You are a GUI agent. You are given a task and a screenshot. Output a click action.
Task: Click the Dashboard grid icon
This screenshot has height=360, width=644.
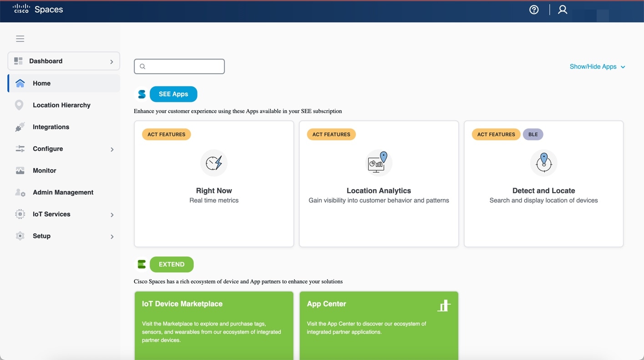click(x=18, y=61)
